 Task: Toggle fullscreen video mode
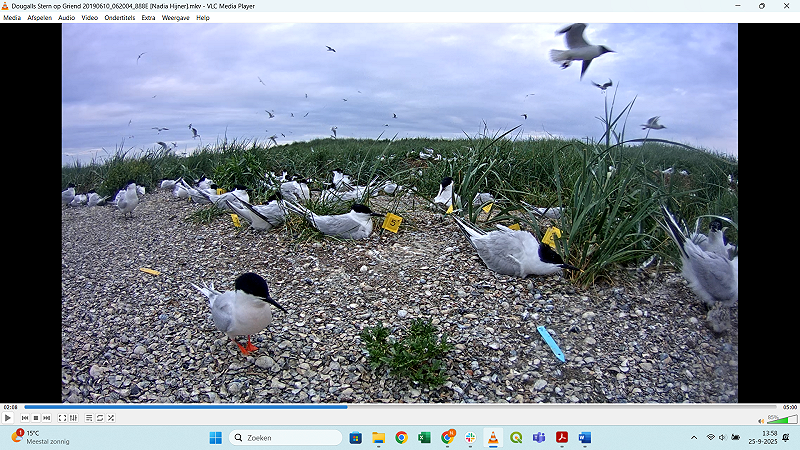(x=61, y=418)
